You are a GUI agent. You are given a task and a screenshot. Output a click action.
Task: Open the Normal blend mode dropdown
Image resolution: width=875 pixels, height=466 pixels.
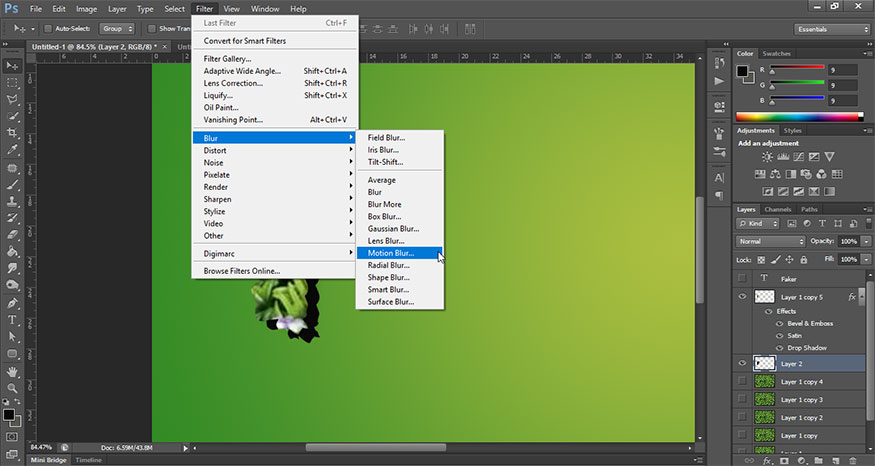770,242
